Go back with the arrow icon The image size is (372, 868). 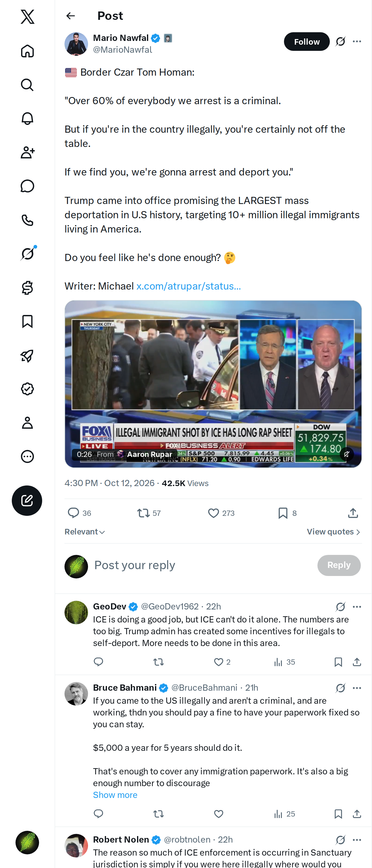[70, 16]
